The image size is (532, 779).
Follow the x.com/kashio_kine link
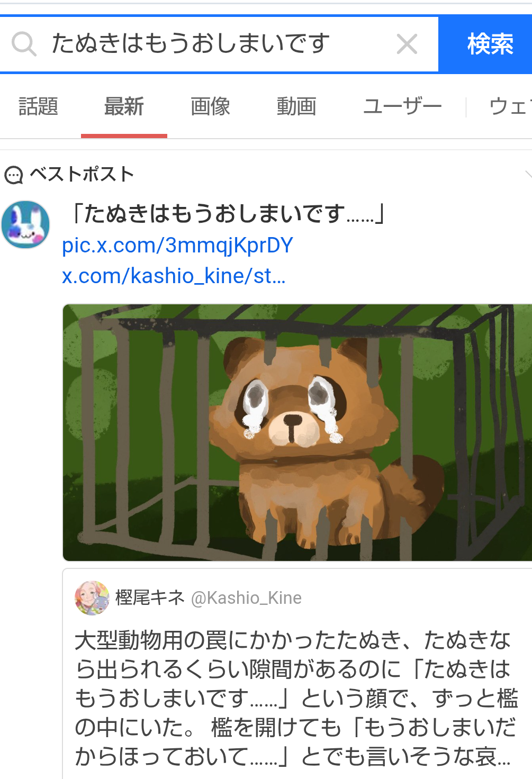[174, 276]
